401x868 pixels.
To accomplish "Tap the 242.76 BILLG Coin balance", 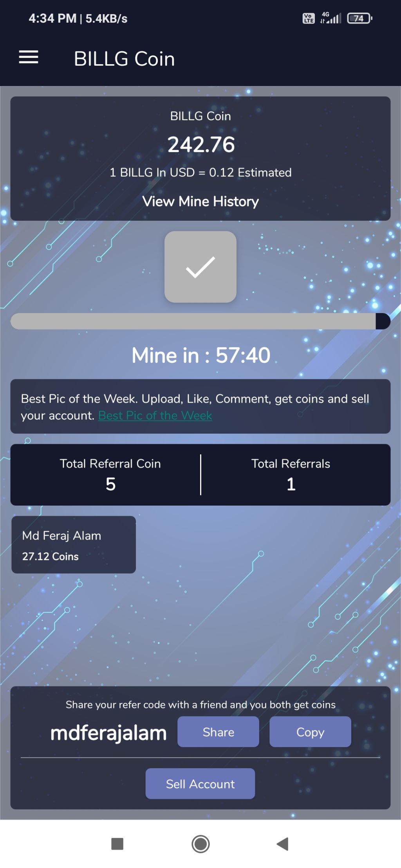I will (201, 144).
